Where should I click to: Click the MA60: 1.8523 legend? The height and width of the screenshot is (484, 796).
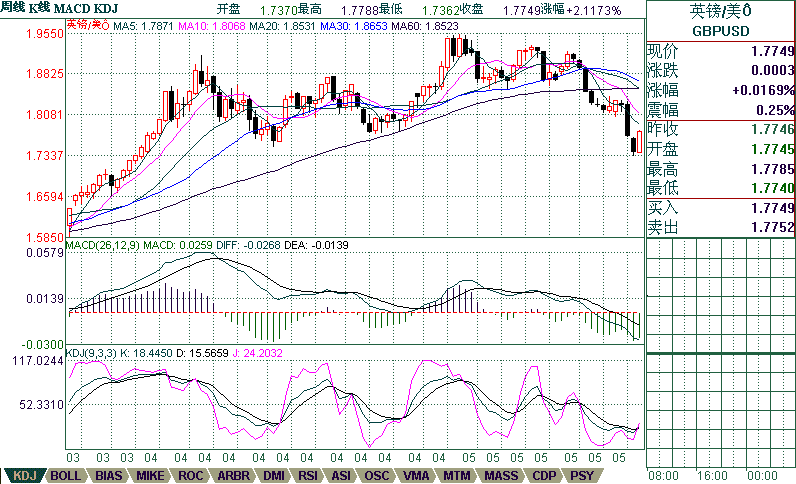click(424, 26)
